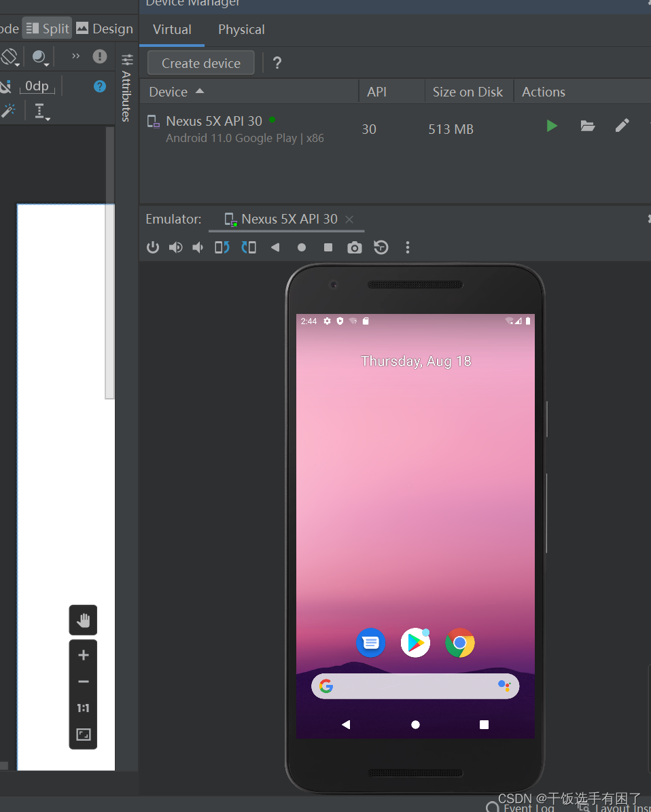Edit the Nexus 5X AVD with the pencil icon

coord(622,125)
